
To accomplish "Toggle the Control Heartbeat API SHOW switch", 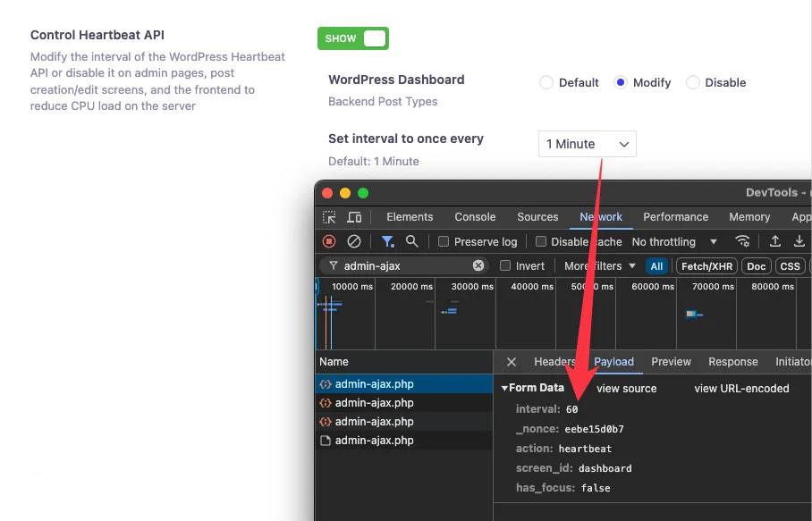I will pyautogui.click(x=352, y=38).
